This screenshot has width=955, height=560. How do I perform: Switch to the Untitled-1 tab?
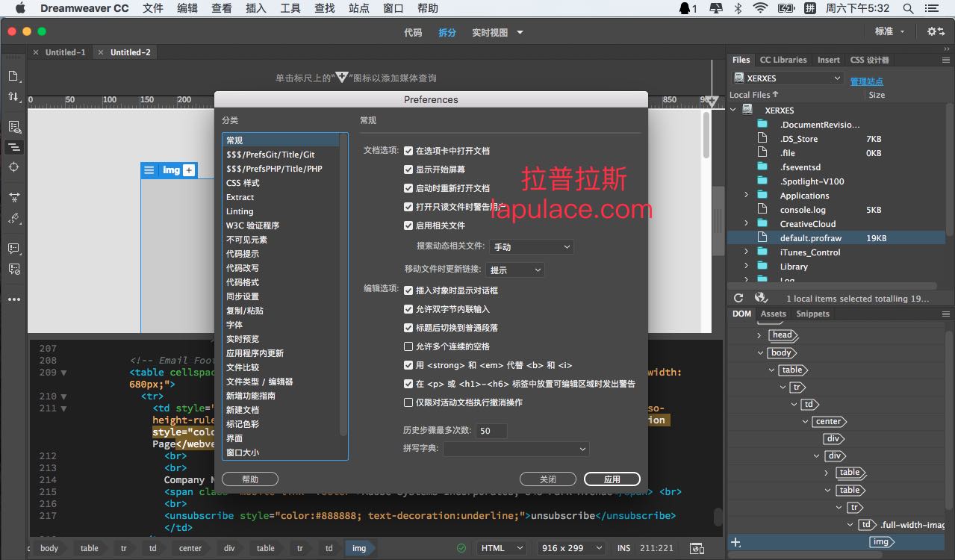tap(65, 52)
